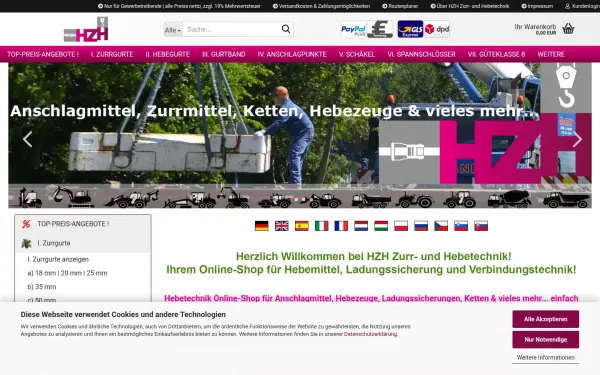Click the Euro invoice payment icon

pyautogui.click(x=380, y=29)
